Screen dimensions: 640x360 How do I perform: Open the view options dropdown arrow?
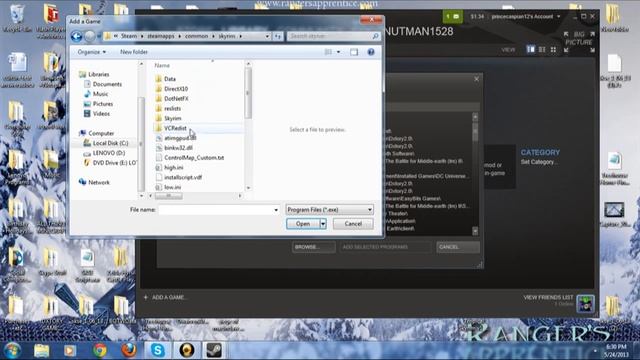point(338,52)
